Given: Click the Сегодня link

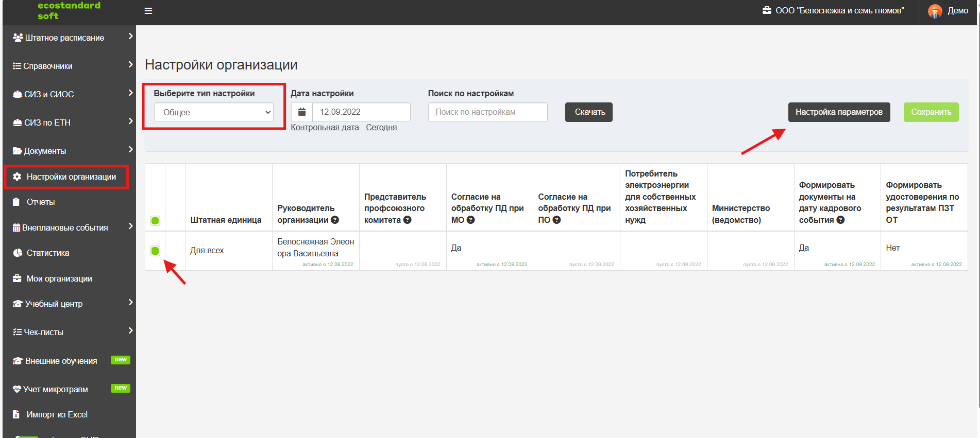Looking at the screenshot, I should (x=381, y=128).
